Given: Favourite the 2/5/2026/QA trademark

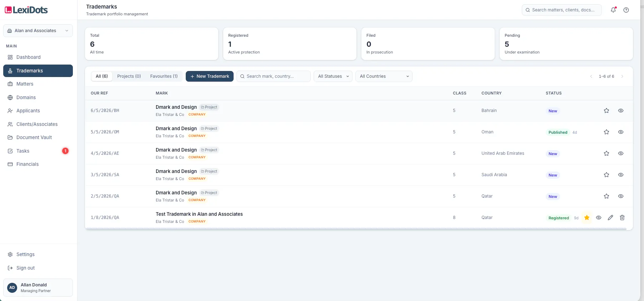Looking at the screenshot, I should coord(606,196).
